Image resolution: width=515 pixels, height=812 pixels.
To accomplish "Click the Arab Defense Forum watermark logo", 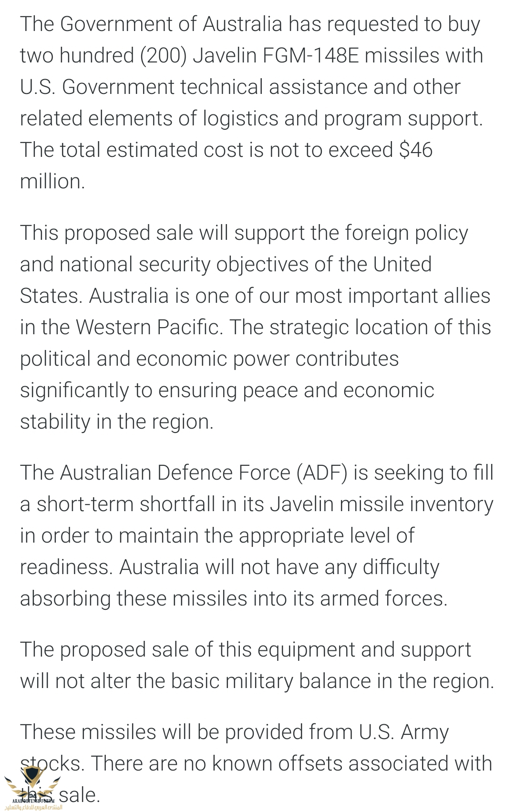I will (x=32, y=787).
